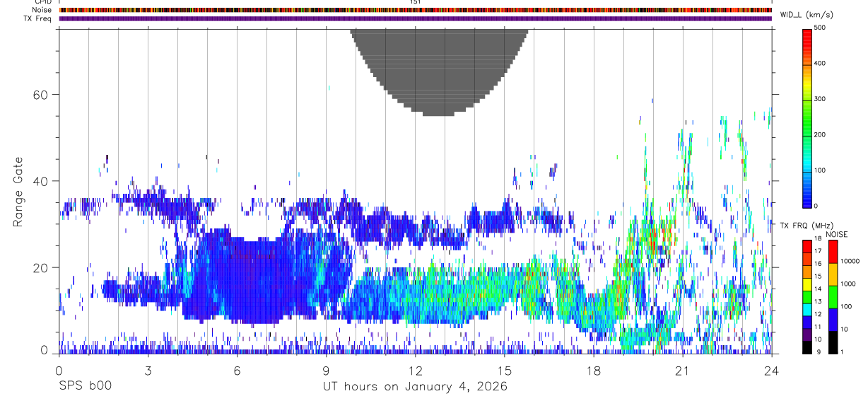This screenshot has width=868, height=401.
Task: Click the multicolored Noise strip above the plot
Action: 415,10
